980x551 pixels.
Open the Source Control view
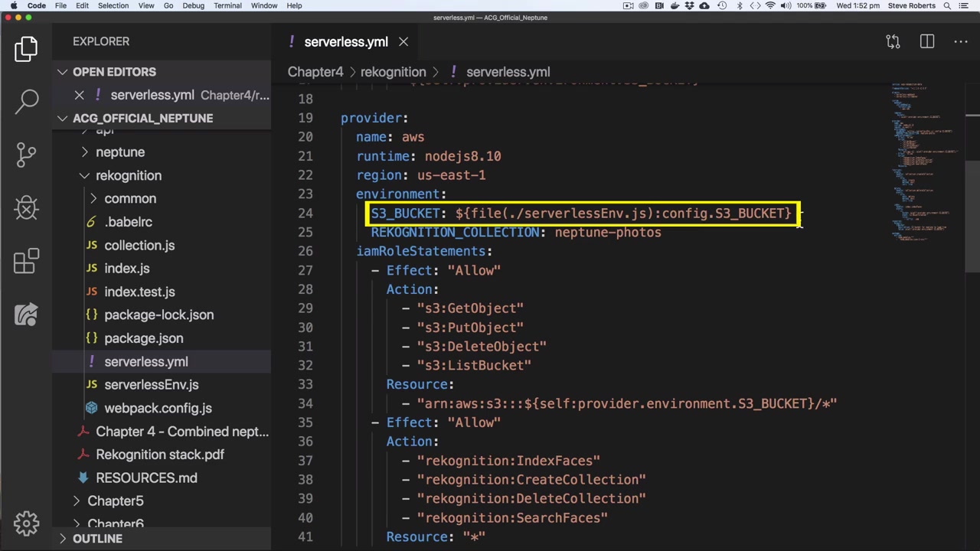[27, 154]
